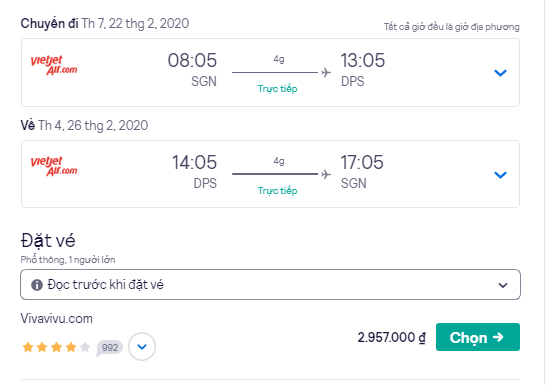Click the grey fifth rating star
559x385 pixels.
click(x=85, y=347)
